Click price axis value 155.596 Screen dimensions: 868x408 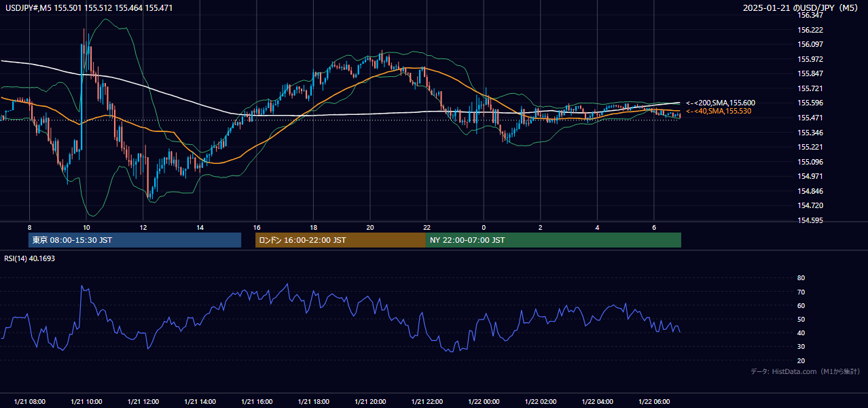click(x=810, y=103)
